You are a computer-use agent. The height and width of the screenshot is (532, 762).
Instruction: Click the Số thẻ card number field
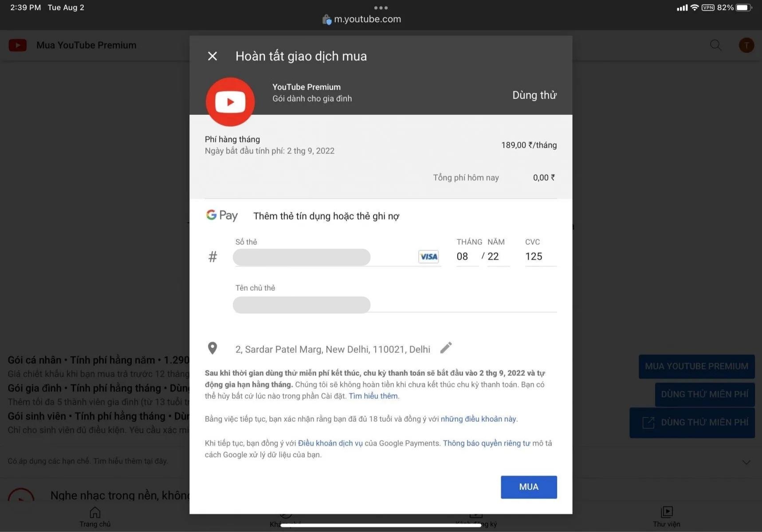(x=301, y=257)
